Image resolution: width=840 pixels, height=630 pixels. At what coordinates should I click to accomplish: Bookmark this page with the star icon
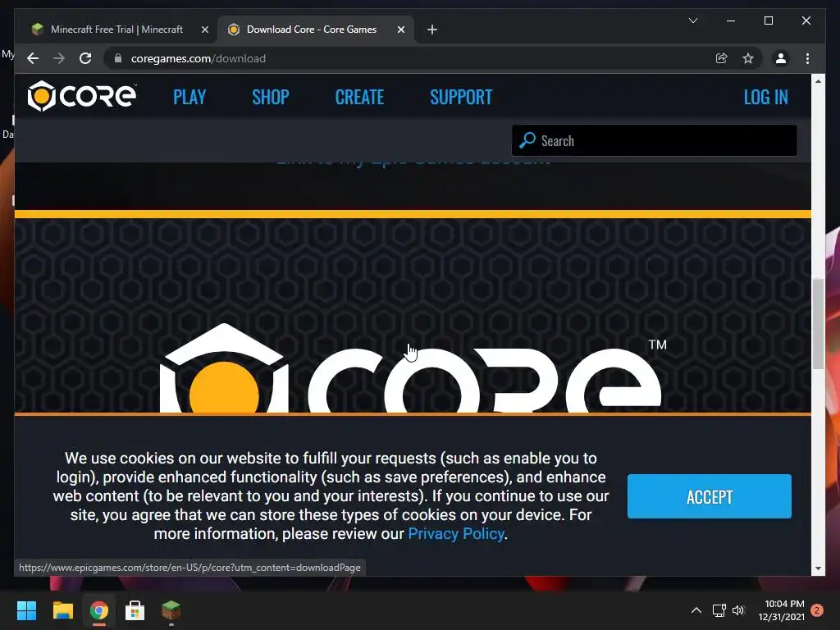point(748,58)
